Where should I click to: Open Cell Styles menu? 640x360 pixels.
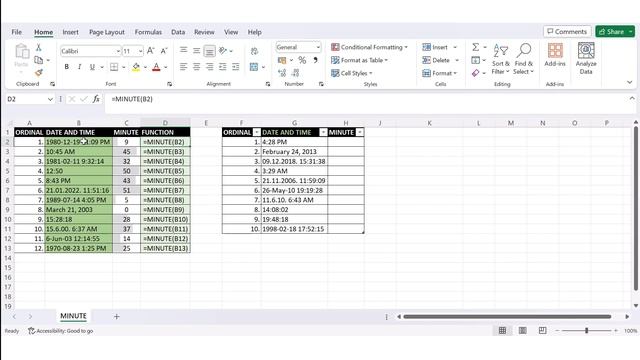(x=352, y=73)
